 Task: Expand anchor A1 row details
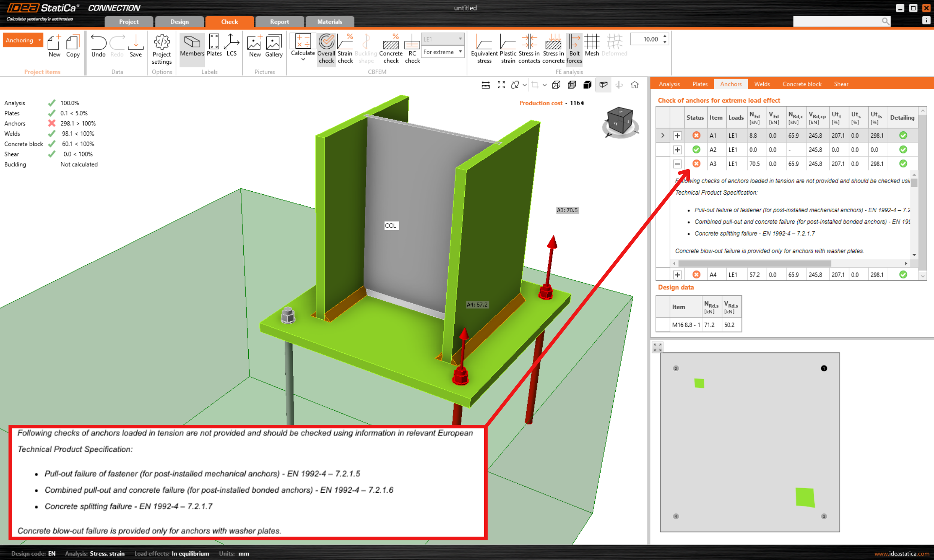tap(677, 136)
